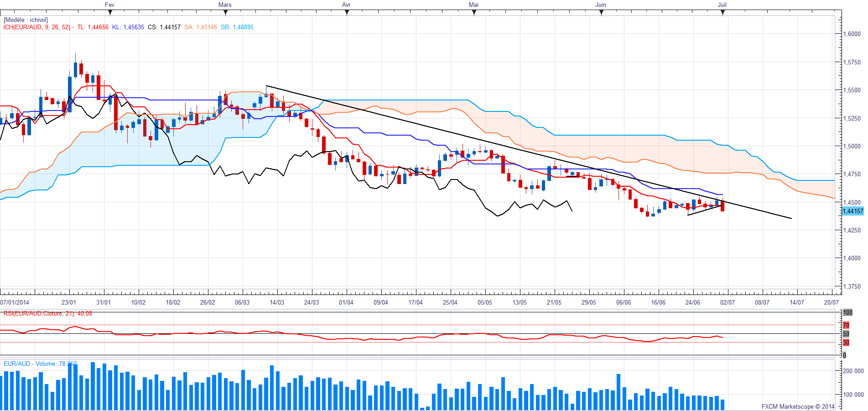
Task: Click the Mai month marker triangle
Action: coord(474,13)
